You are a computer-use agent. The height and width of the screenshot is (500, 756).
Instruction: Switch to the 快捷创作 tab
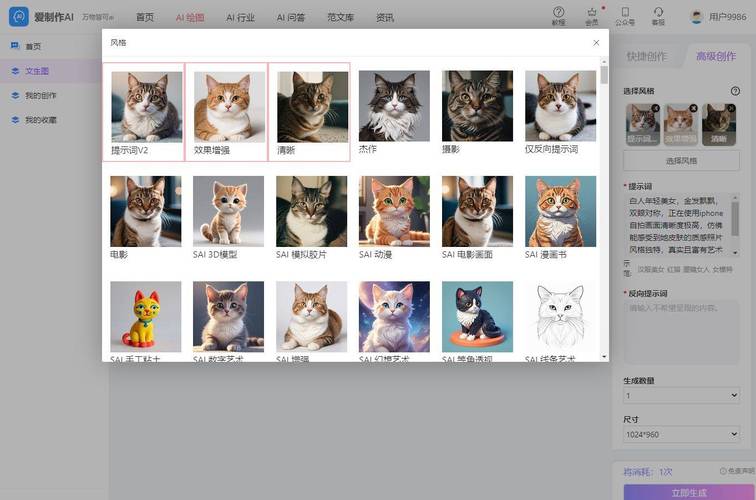coord(646,56)
